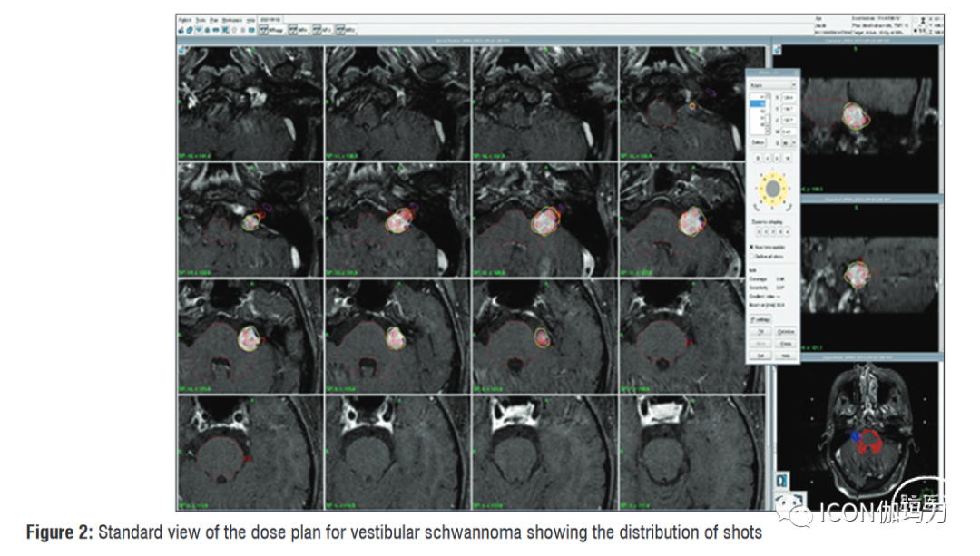Expand the dropdown at top of Shots dialog
Image resolution: width=980 pixels, height=556 pixels.
(772, 85)
